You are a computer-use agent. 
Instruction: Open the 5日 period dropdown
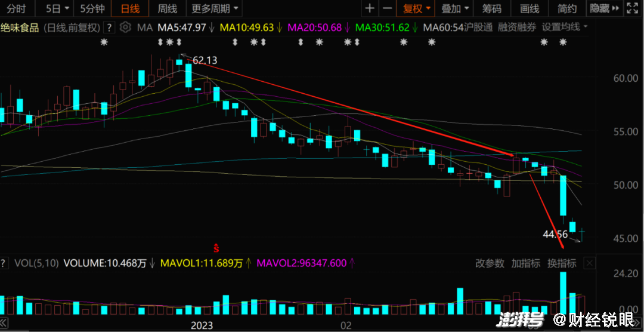pos(57,8)
